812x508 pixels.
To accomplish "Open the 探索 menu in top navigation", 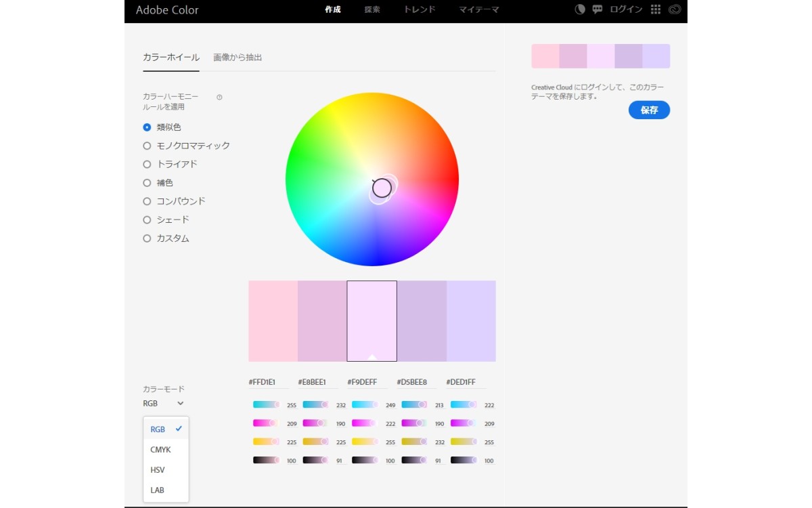I will [372, 10].
